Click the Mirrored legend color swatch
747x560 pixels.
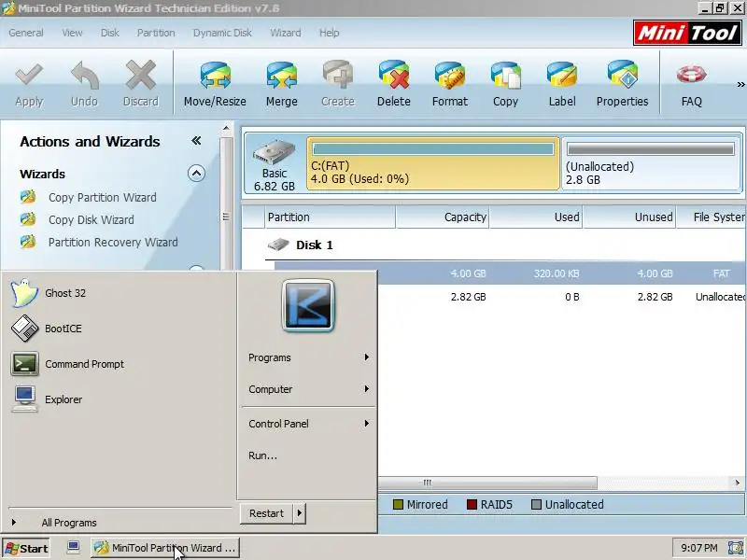point(399,504)
